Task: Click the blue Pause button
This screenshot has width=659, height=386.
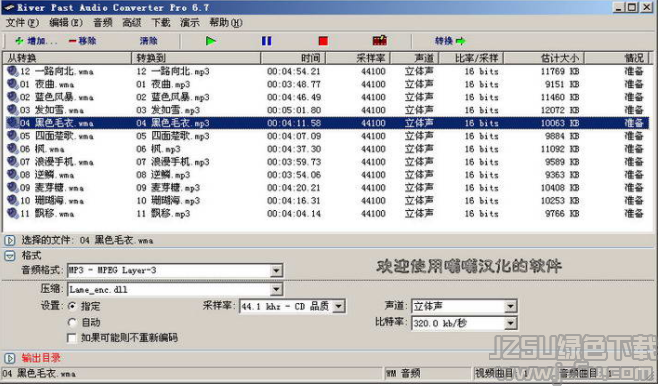Action: pos(266,41)
